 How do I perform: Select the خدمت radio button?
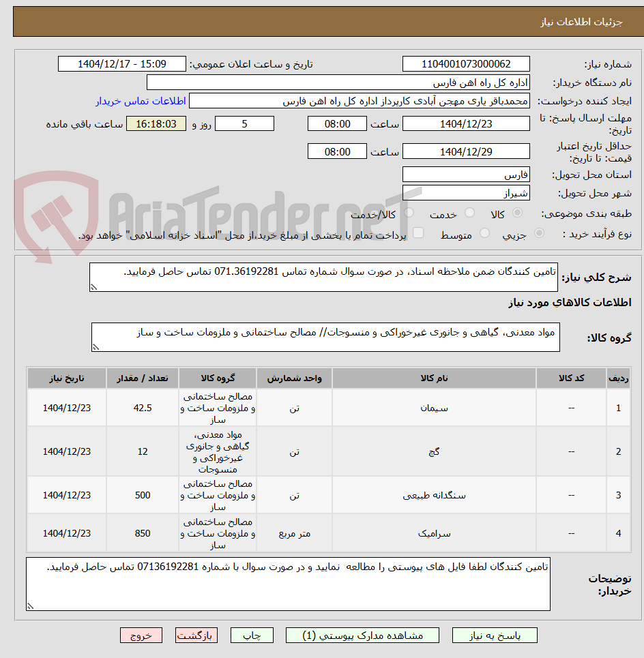click(470, 213)
